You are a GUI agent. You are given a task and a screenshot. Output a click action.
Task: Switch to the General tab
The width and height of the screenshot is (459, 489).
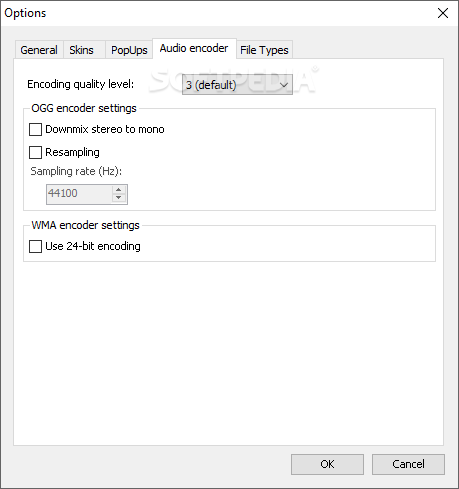39,50
